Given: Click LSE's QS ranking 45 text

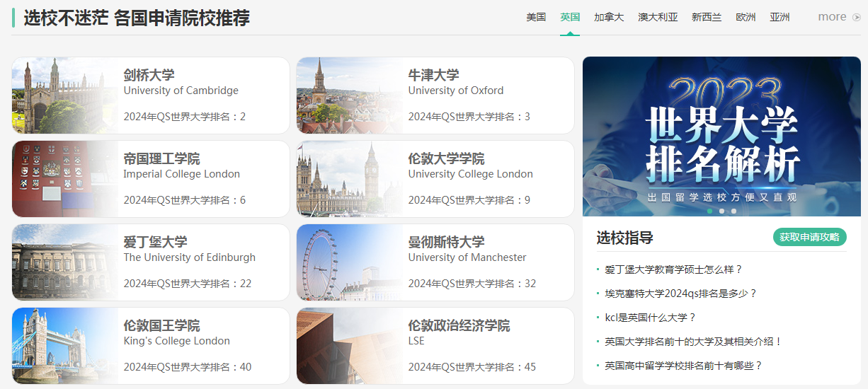Looking at the screenshot, I should coord(472,367).
